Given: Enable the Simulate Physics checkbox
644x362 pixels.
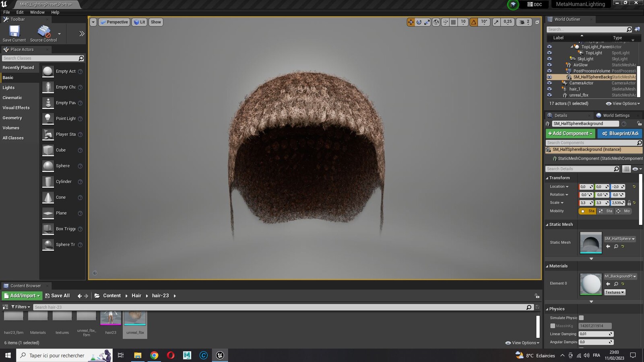Looking at the screenshot, I should [x=581, y=318].
